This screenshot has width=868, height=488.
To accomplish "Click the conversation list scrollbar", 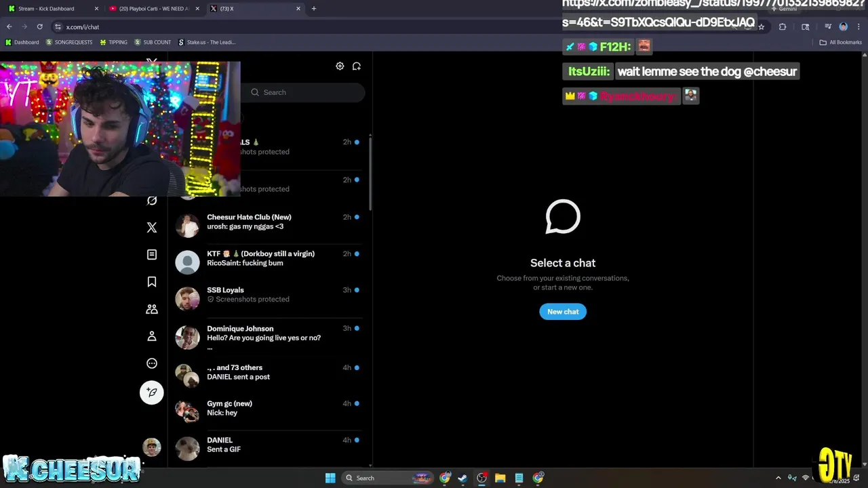I will click(370, 173).
